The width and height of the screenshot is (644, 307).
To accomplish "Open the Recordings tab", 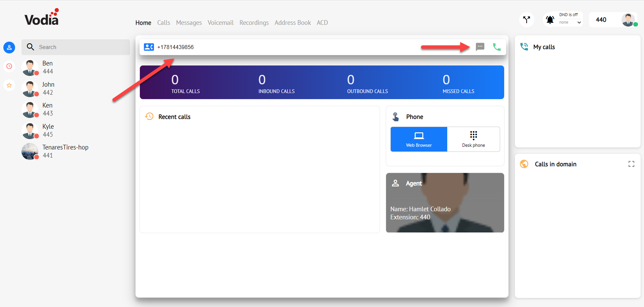I will coord(254,23).
